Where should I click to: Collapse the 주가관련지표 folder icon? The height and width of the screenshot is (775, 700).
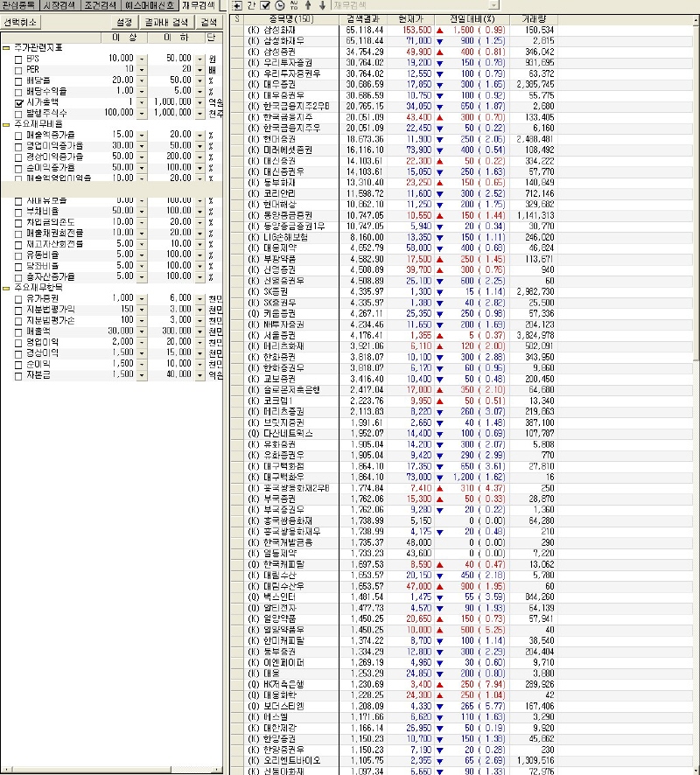(6, 47)
